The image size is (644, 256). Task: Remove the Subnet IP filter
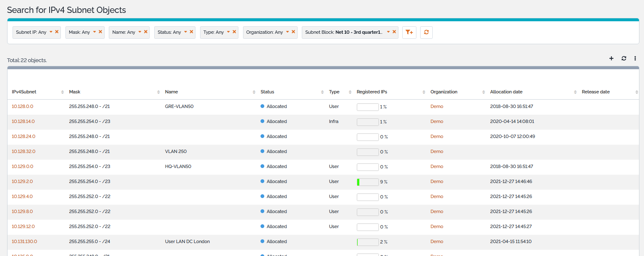pyautogui.click(x=57, y=32)
